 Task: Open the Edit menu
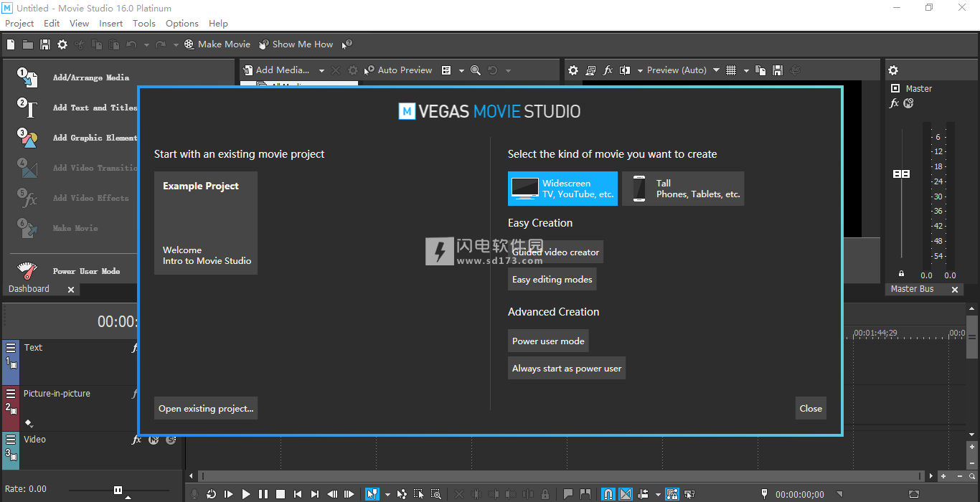[x=52, y=23]
